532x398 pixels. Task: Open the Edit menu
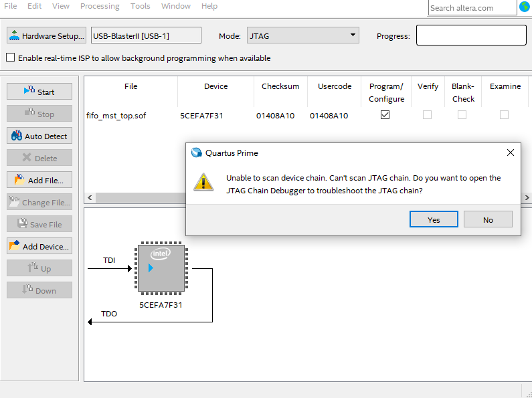[35, 6]
